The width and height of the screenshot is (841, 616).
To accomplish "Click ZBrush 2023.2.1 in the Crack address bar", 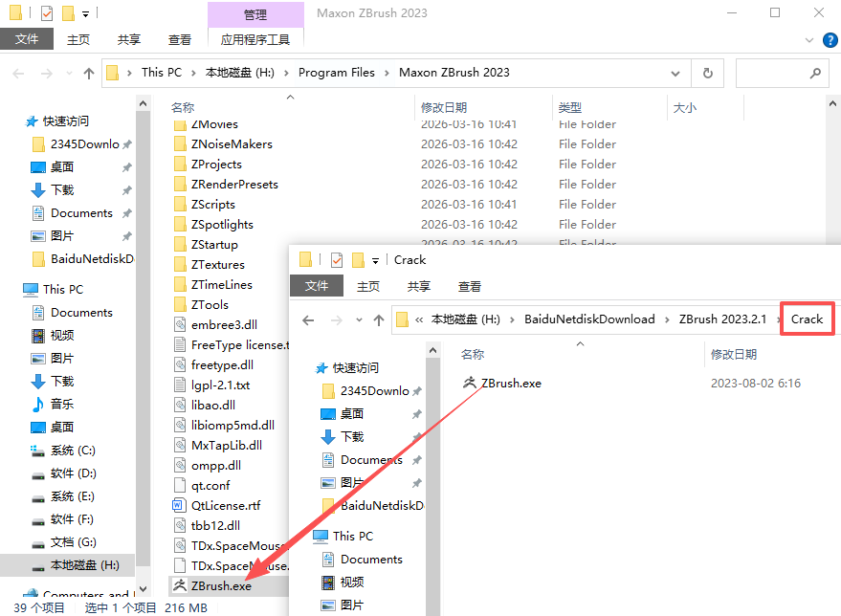I will [722, 319].
